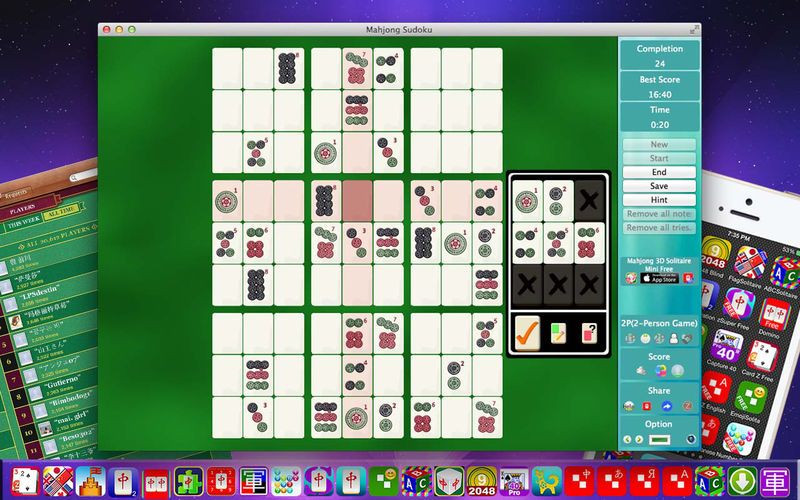Click the Mahjong icon left of App Store badge
This screenshot has height=500, width=800.
click(x=632, y=278)
